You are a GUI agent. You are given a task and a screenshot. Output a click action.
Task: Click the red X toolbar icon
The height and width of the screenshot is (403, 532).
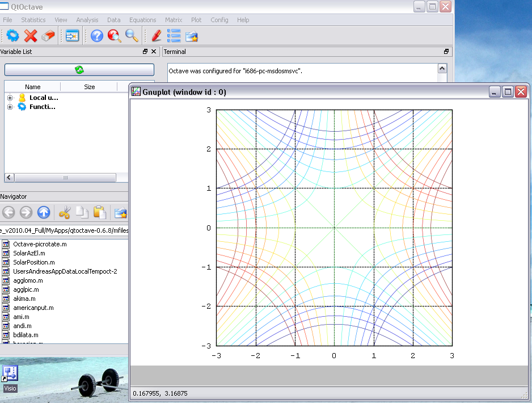click(31, 36)
